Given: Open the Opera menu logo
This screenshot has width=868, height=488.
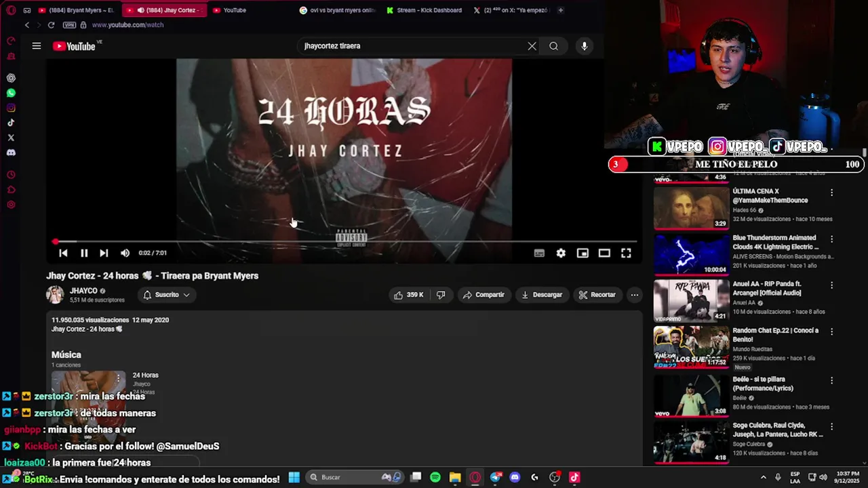Looking at the screenshot, I should [11, 10].
